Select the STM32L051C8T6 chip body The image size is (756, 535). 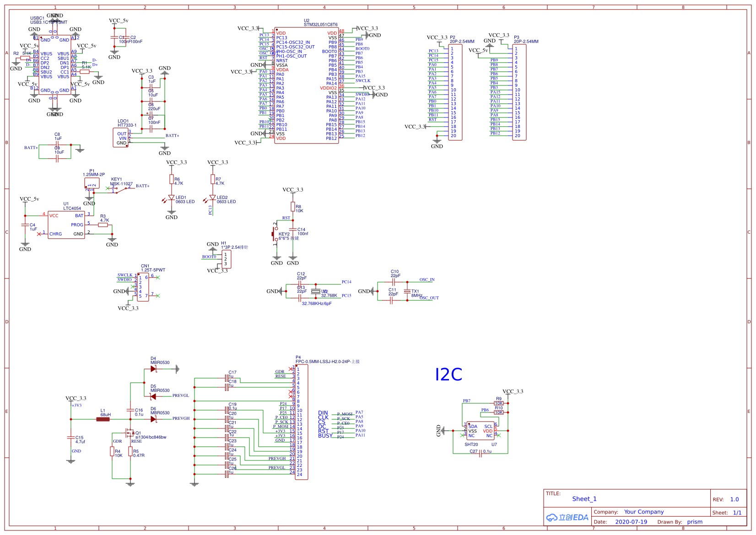(307, 86)
